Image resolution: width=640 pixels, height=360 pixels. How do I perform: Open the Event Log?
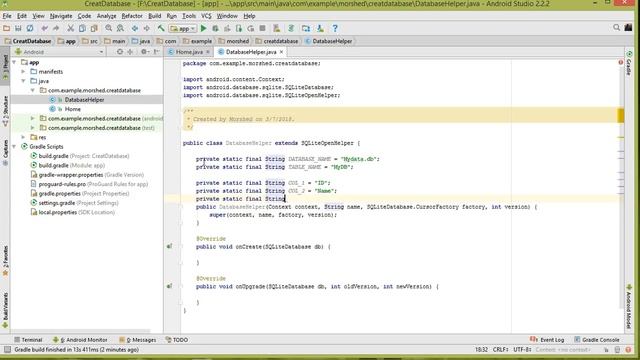[547, 340]
